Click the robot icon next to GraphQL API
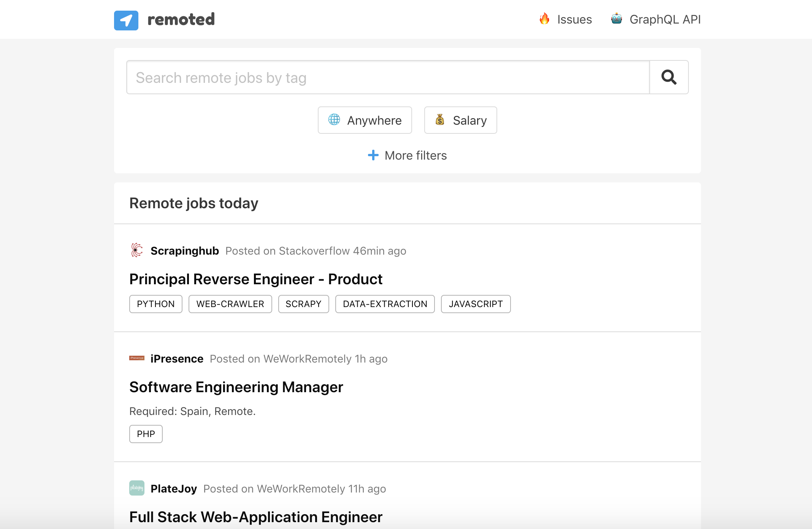 pyautogui.click(x=616, y=19)
